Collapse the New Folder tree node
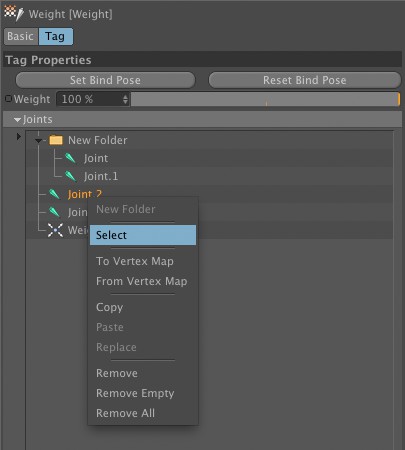The width and height of the screenshot is (405, 450). click(39, 140)
